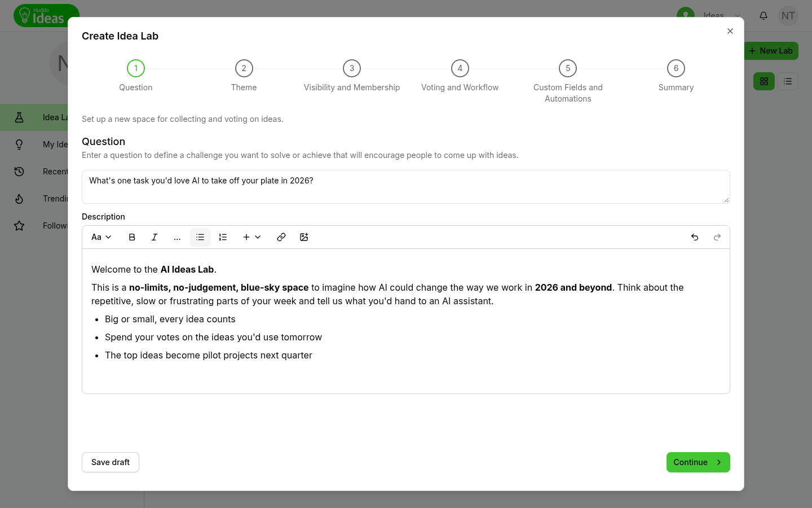Redo the last edit

pyautogui.click(x=717, y=237)
